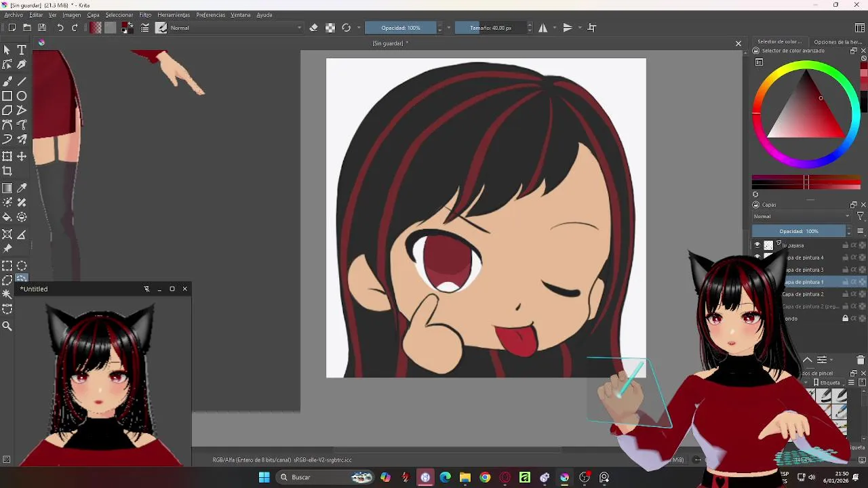Viewport: 868px width, 488px height.
Task: Select the Contiguous Selection magic wand tool
Action: 7,294
